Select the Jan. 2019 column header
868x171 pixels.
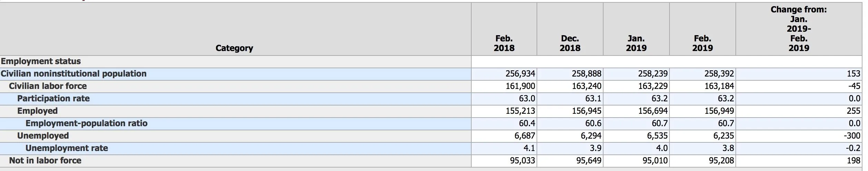(x=636, y=43)
